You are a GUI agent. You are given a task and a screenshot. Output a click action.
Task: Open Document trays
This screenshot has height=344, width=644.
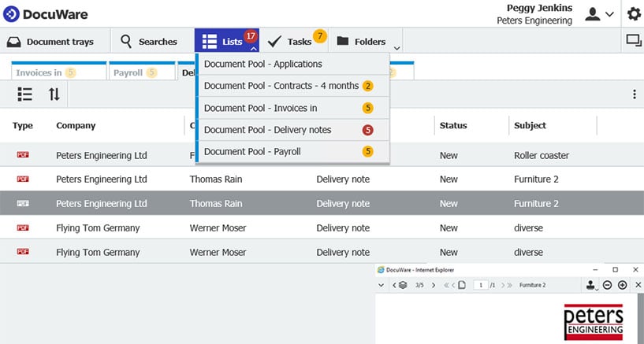click(50, 42)
